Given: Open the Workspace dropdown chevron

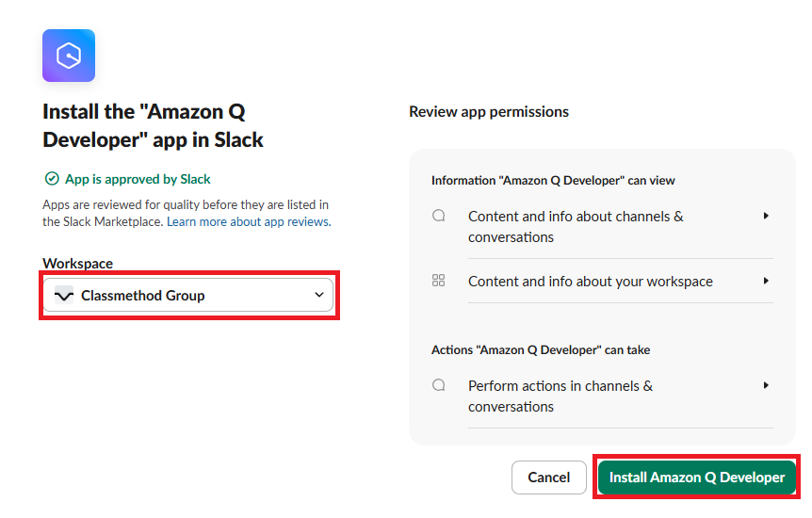Looking at the screenshot, I should pyautogui.click(x=318, y=296).
